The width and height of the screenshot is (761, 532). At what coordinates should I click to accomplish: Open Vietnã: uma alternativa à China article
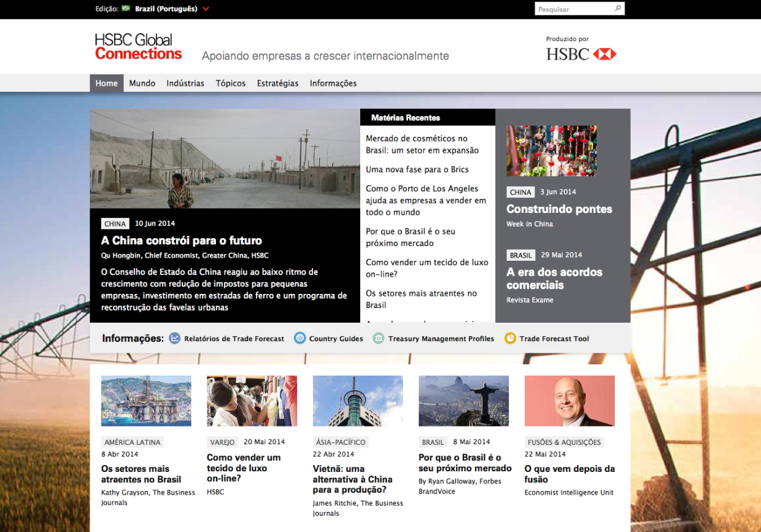(352, 479)
